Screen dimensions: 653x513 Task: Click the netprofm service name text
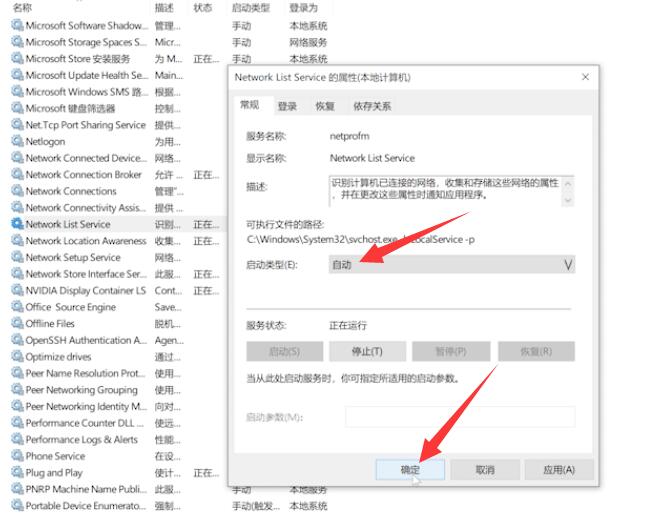coord(349,136)
